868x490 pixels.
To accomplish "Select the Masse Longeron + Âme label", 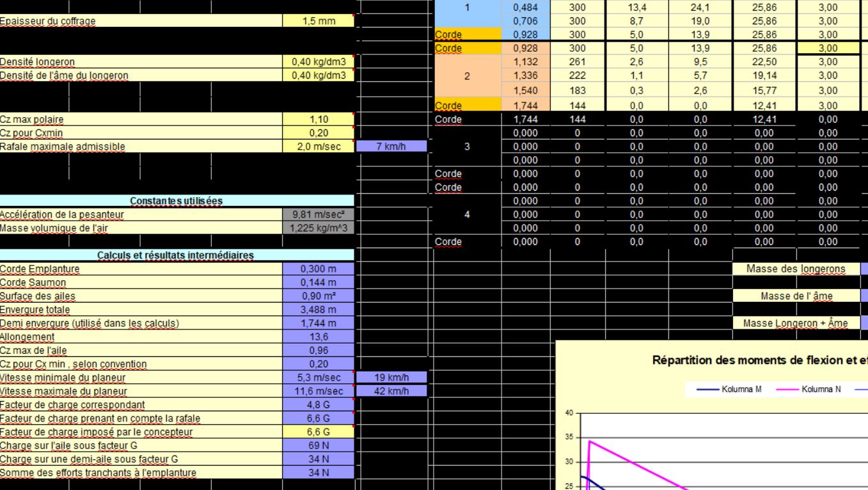I will (796, 324).
